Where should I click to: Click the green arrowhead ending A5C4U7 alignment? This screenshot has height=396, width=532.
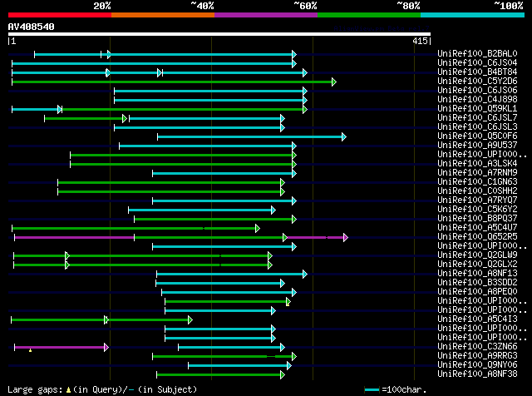coord(258,229)
